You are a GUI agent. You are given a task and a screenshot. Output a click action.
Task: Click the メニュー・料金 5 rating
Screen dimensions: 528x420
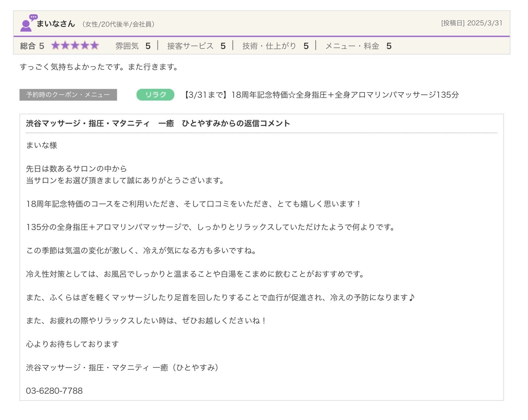pos(358,46)
